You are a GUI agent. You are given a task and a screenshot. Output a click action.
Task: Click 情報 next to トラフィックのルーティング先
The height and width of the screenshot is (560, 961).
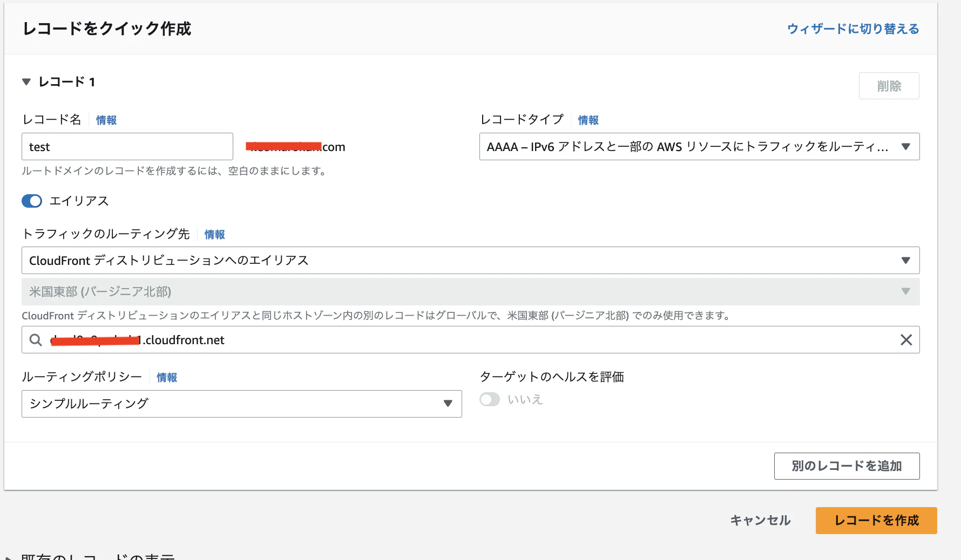click(x=214, y=234)
